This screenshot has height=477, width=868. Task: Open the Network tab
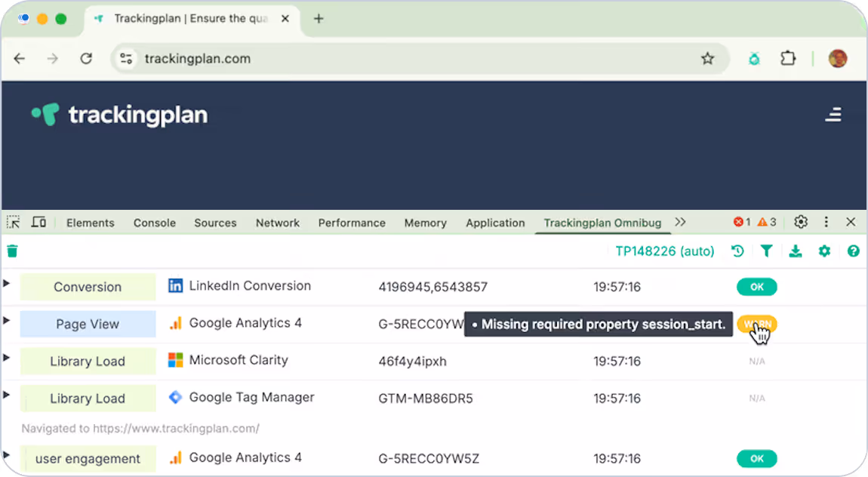click(277, 223)
